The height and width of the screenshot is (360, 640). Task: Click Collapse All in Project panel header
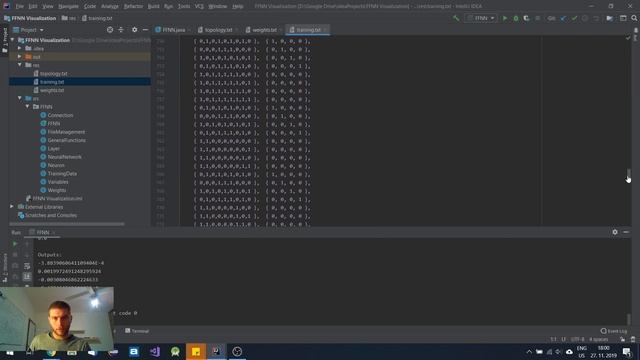tap(121, 30)
